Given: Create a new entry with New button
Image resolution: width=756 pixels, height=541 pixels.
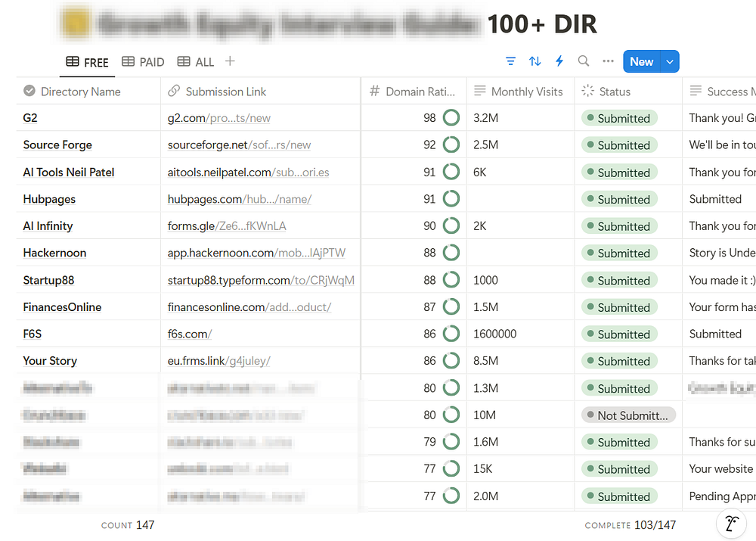Looking at the screenshot, I should coord(642,62).
